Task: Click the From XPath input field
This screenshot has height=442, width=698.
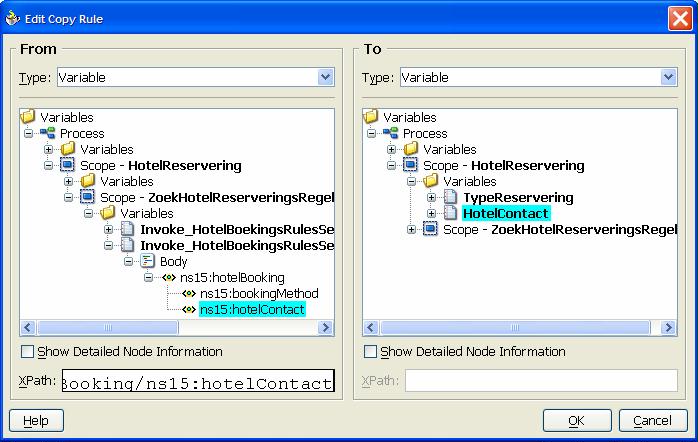Action: (x=198, y=381)
